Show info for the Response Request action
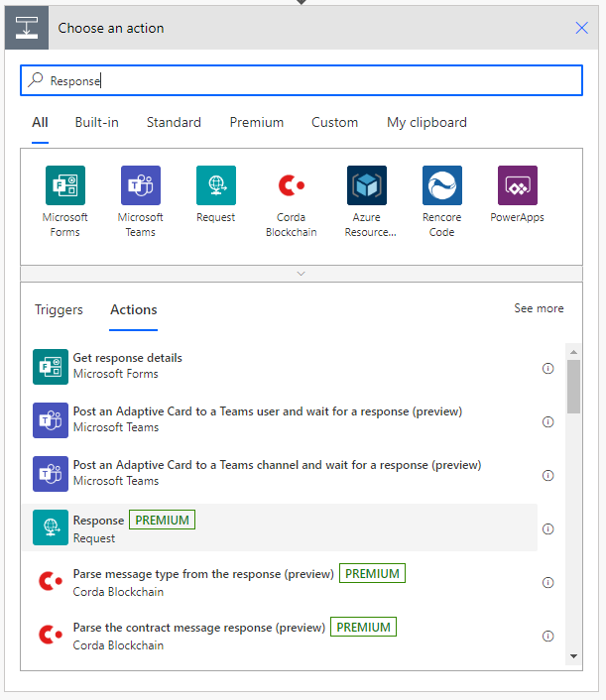This screenshot has width=606, height=700. click(547, 529)
